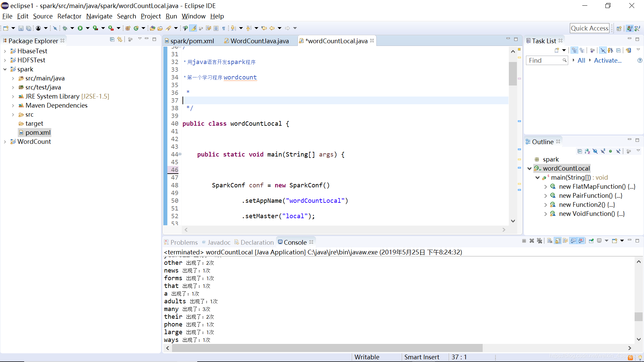644x362 pixels.
Task: Click the Console vertical scrollbar thumb
Action: 639,317
